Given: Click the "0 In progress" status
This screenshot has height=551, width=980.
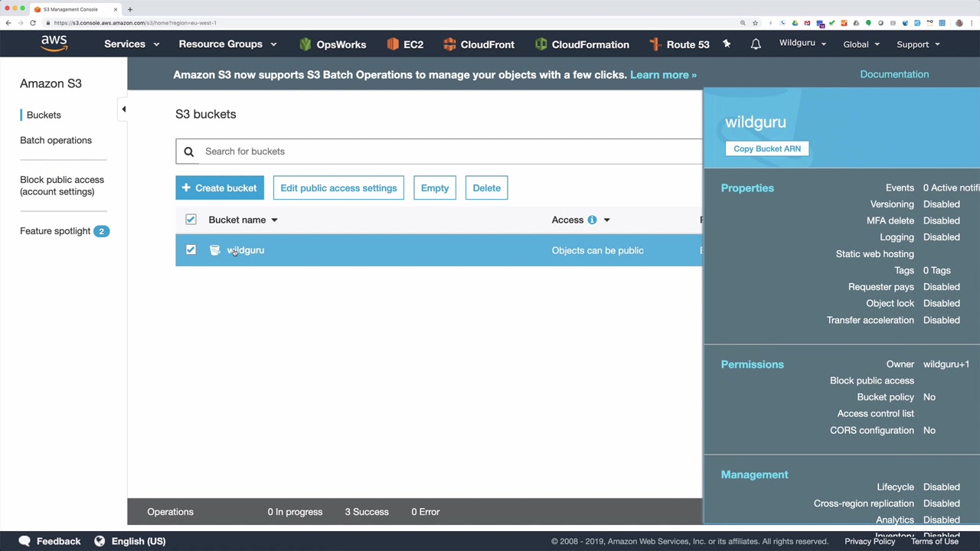Looking at the screenshot, I should coord(295,512).
